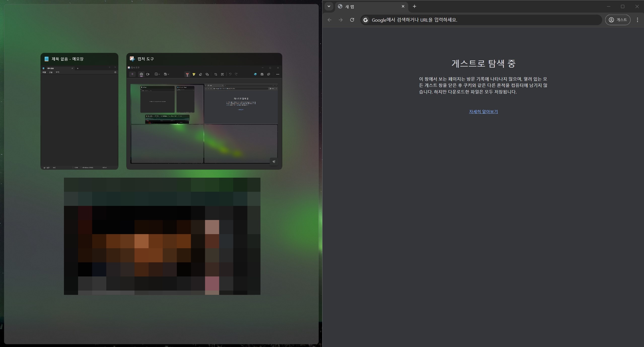Minimize the Chrome guest window
The image size is (644, 347).
[x=609, y=7]
